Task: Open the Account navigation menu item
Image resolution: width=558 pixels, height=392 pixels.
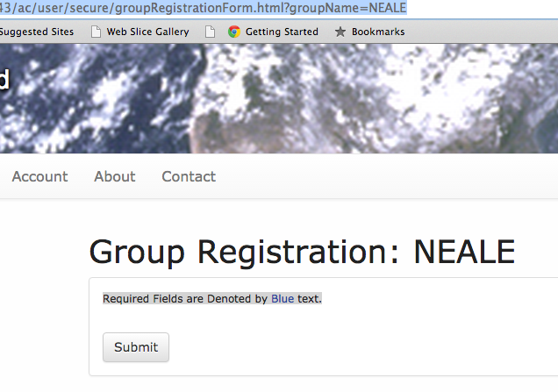Action: pyautogui.click(x=39, y=176)
